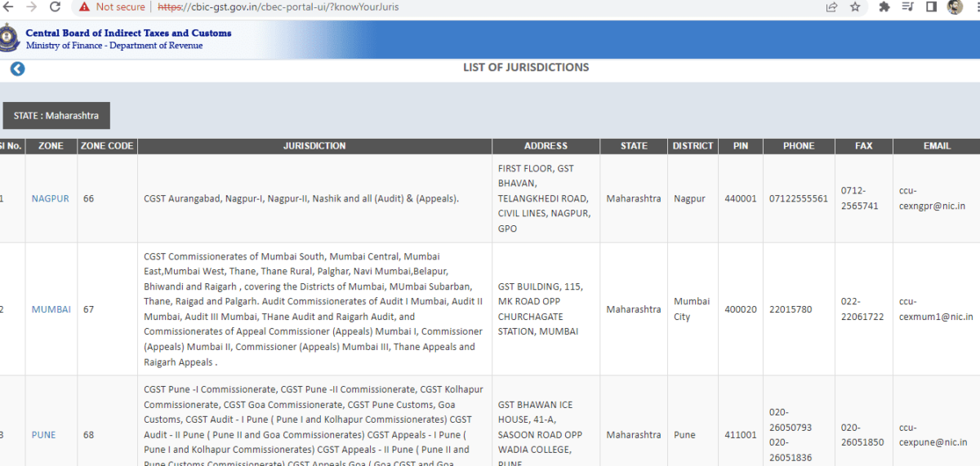Go back using browser back arrow

(x=8, y=7)
